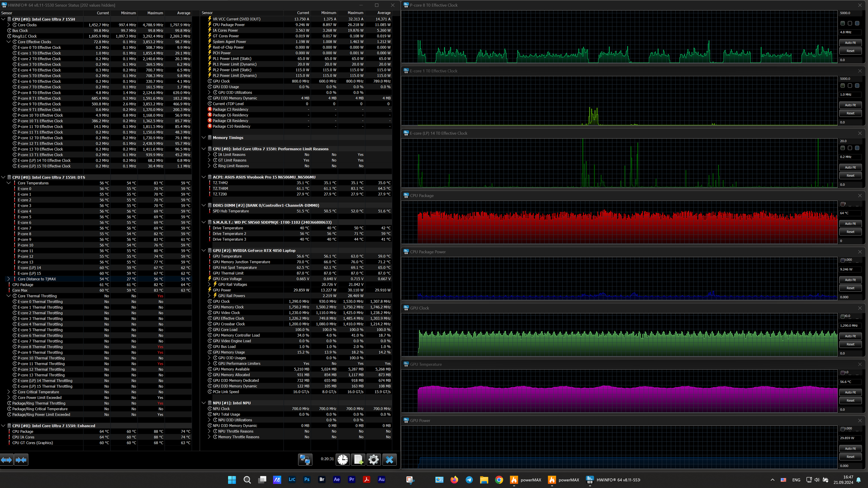Click the expand columns double-arrow icon
868x488 pixels.
(x=6, y=460)
